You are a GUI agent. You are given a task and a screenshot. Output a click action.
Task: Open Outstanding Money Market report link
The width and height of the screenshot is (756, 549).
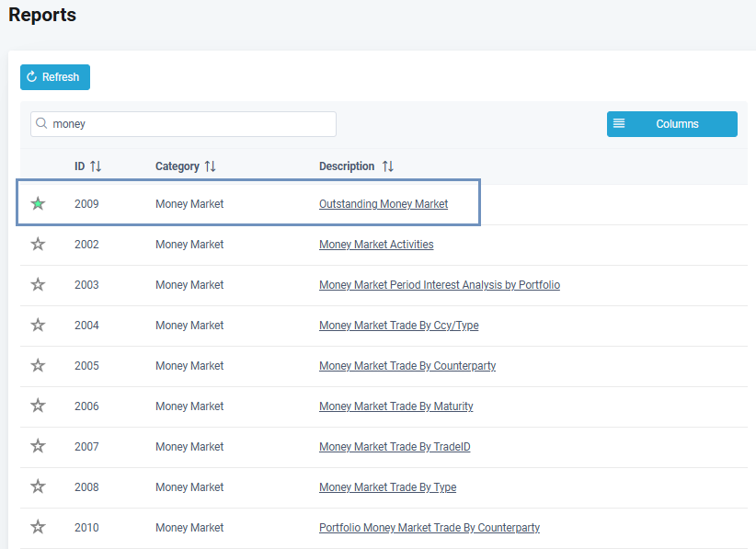tap(384, 204)
